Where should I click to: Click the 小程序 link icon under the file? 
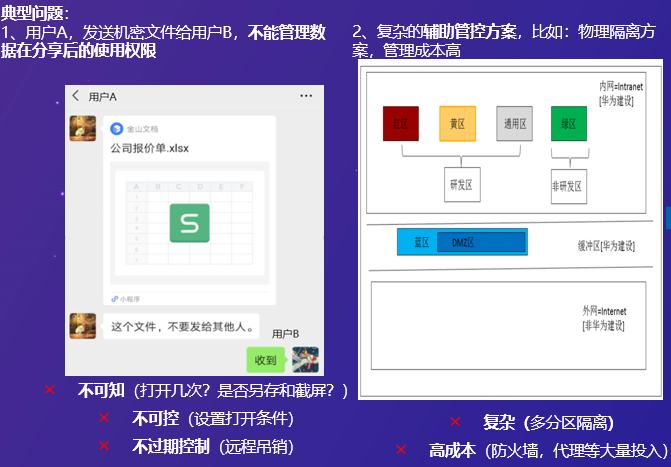(114, 299)
